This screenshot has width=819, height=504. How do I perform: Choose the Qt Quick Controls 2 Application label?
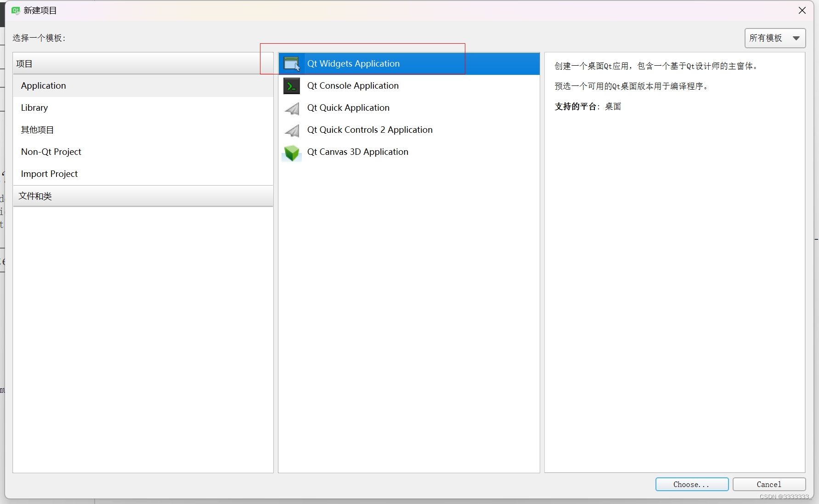(370, 130)
